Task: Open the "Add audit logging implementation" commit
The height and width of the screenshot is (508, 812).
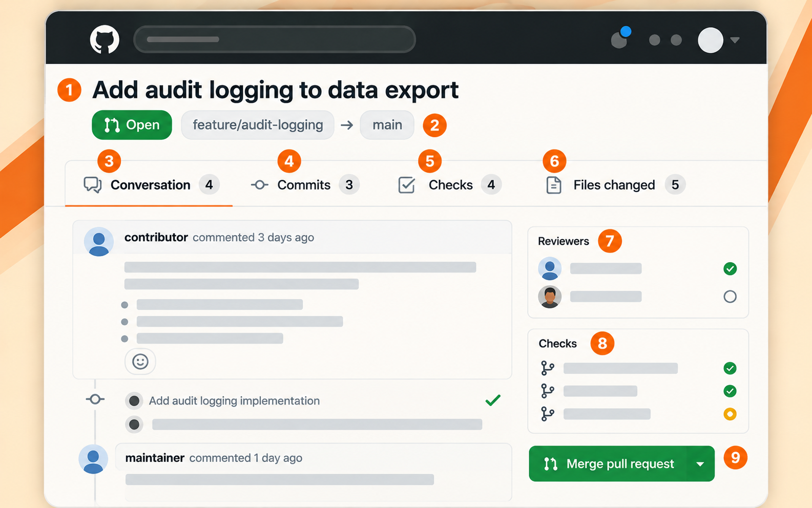Action: (x=234, y=401)
